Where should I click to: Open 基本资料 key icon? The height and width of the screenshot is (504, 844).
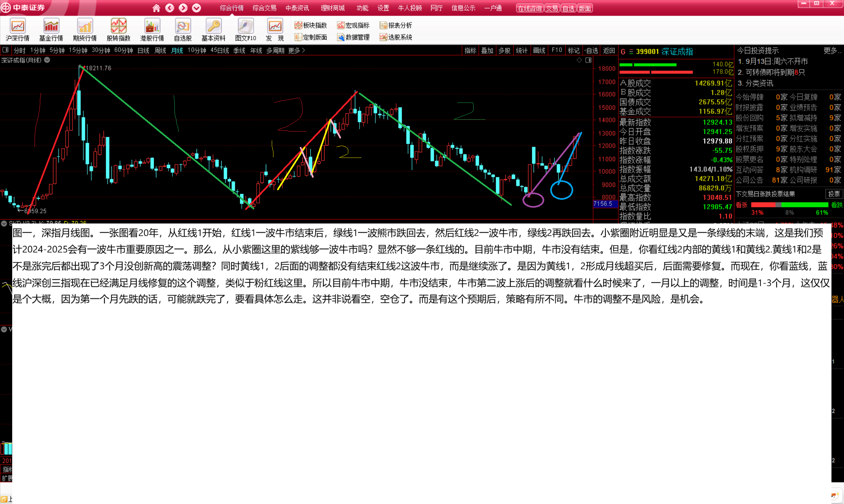(x=213, y=26)
